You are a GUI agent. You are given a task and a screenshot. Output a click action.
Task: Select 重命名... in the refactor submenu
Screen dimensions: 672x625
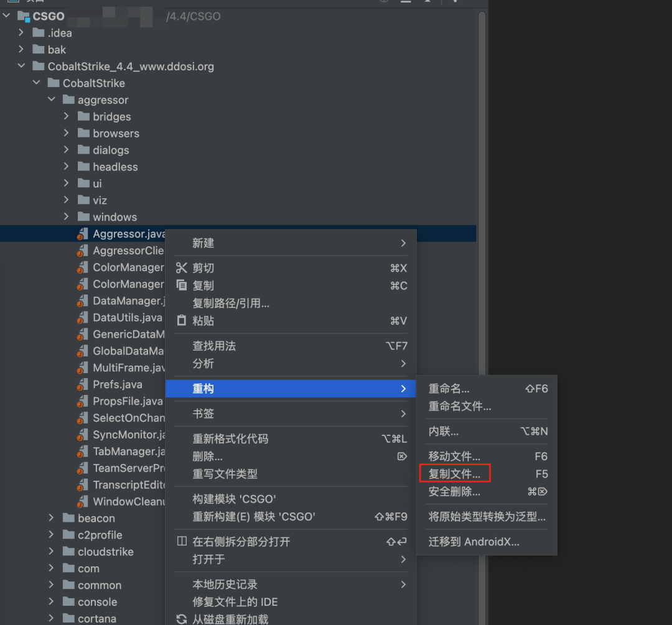487,389
